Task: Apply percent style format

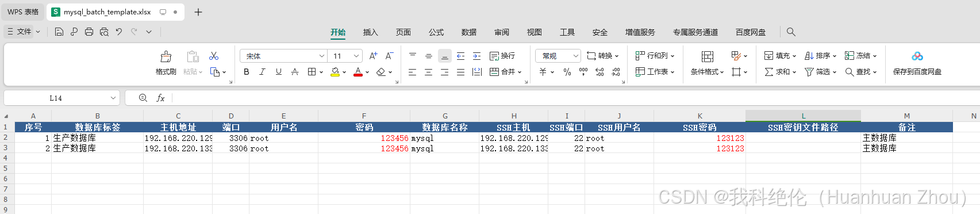Action: pos(567,72)
